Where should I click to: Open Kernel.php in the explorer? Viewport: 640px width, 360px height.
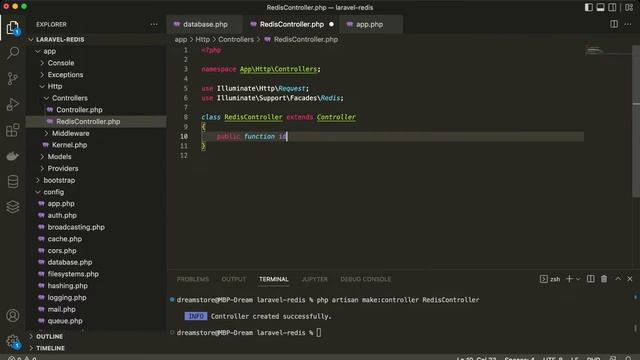pos(96,145)
